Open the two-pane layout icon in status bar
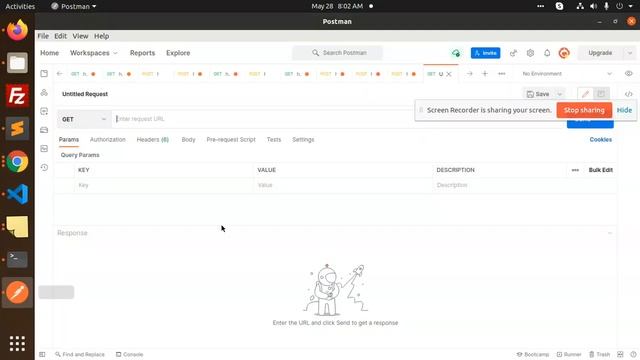The height and width of the screenshot is (360, 640). pos(620,354)
